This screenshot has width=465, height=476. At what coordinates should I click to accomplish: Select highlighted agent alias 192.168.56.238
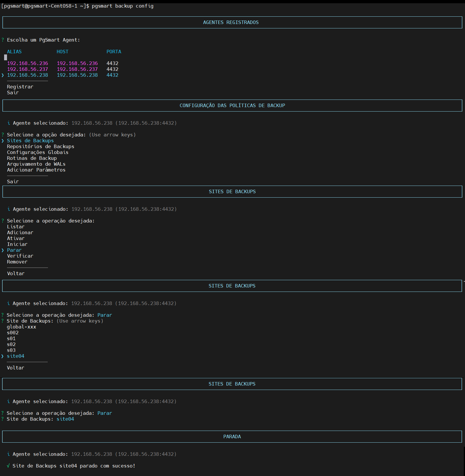coord(28,75)
